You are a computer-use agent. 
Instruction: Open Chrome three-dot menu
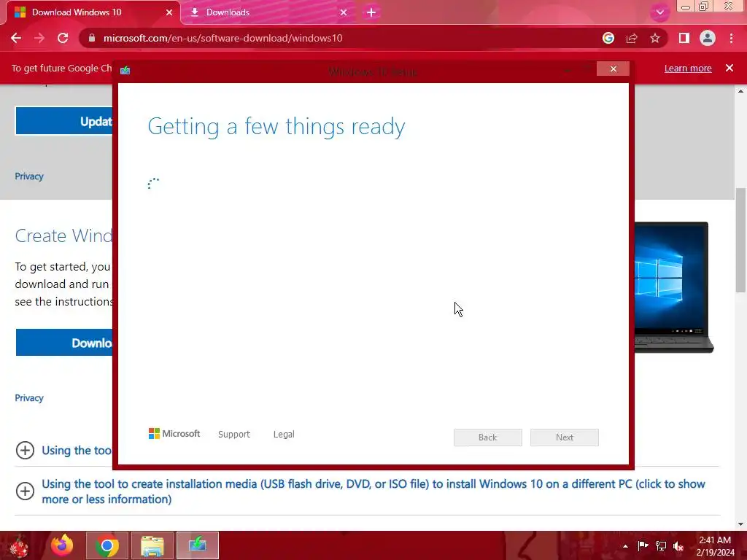731,38
